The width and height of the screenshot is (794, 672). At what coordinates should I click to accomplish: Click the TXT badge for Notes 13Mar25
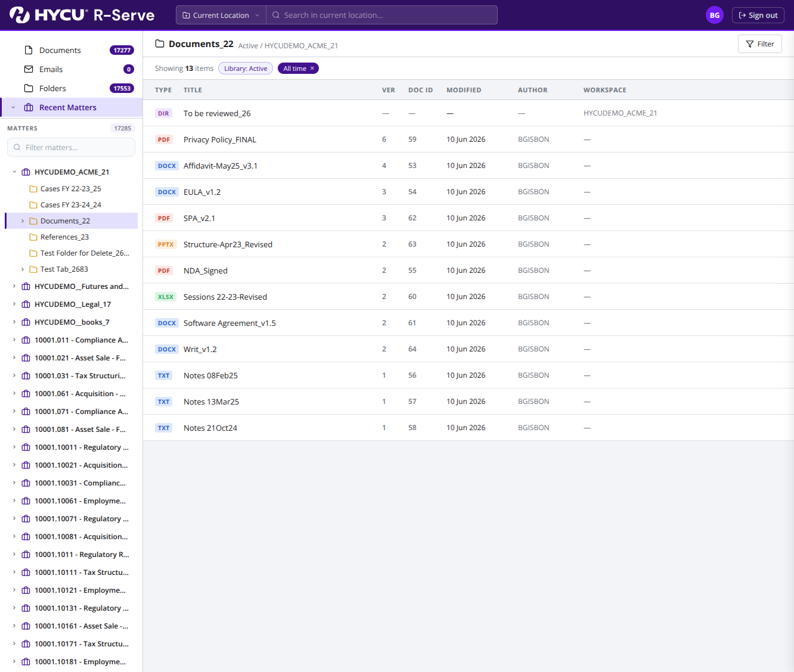coord(164,402)
